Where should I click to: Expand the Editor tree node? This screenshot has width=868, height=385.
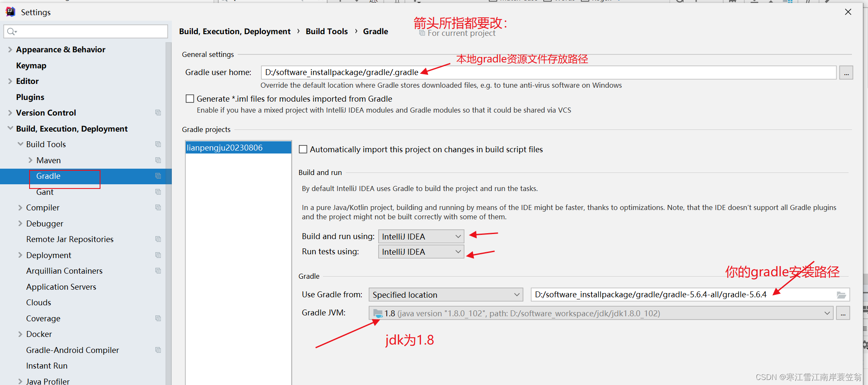coord(10,81)
